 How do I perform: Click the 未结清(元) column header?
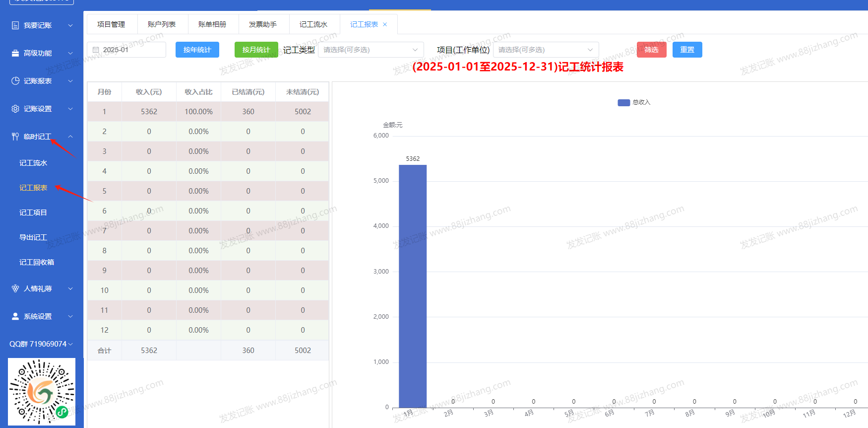pyautogui.click(x=303, y=92)
